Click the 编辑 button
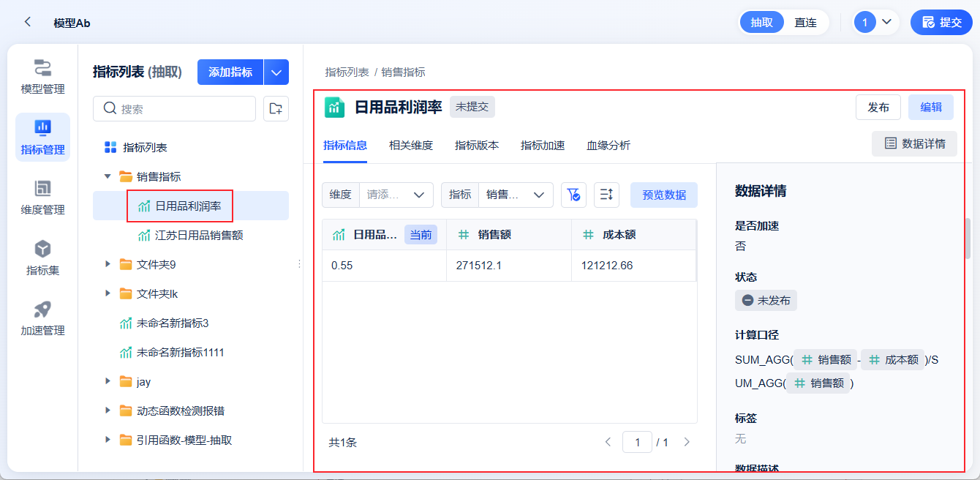Image resolution: width=980 pixels, height=480 pixels. click(931, 107)
